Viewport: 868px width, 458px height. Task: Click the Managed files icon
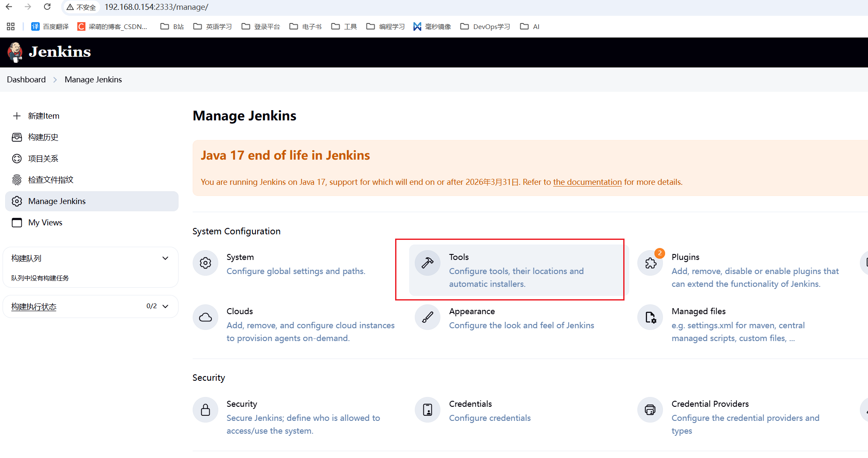coord(650,317)
